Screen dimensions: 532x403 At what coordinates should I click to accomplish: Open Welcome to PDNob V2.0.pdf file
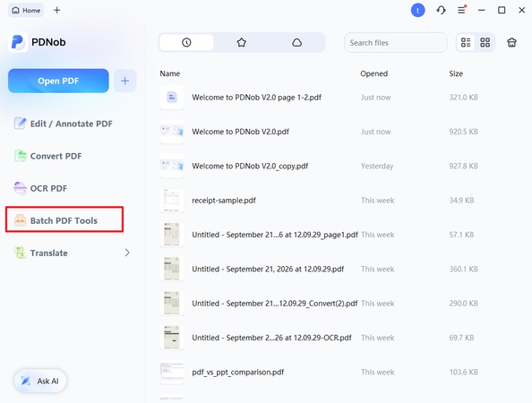pyautogui.click(x=240, y=132)
